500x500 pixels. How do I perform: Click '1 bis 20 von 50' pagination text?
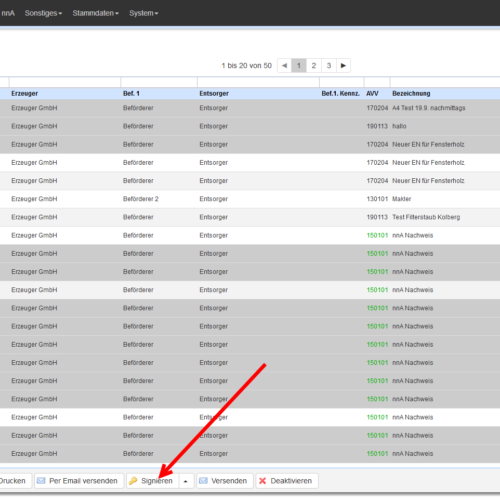pyautogui.click(x=247, y=65)
